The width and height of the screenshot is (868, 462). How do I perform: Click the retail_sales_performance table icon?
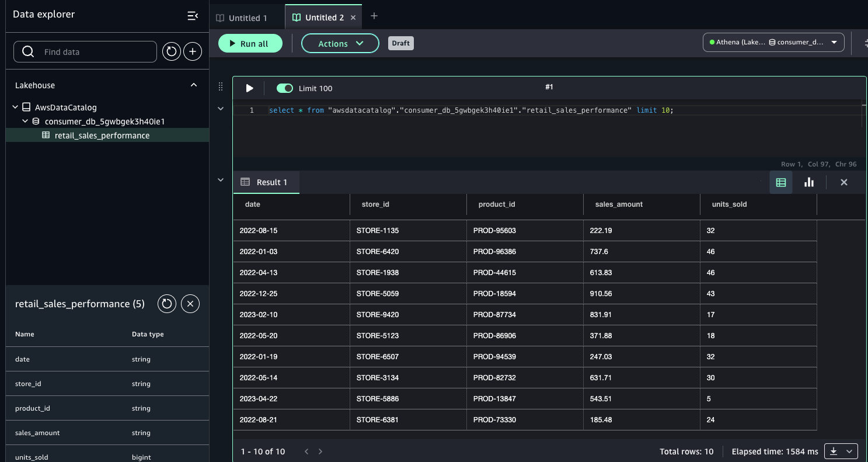(x=46, y=136)
